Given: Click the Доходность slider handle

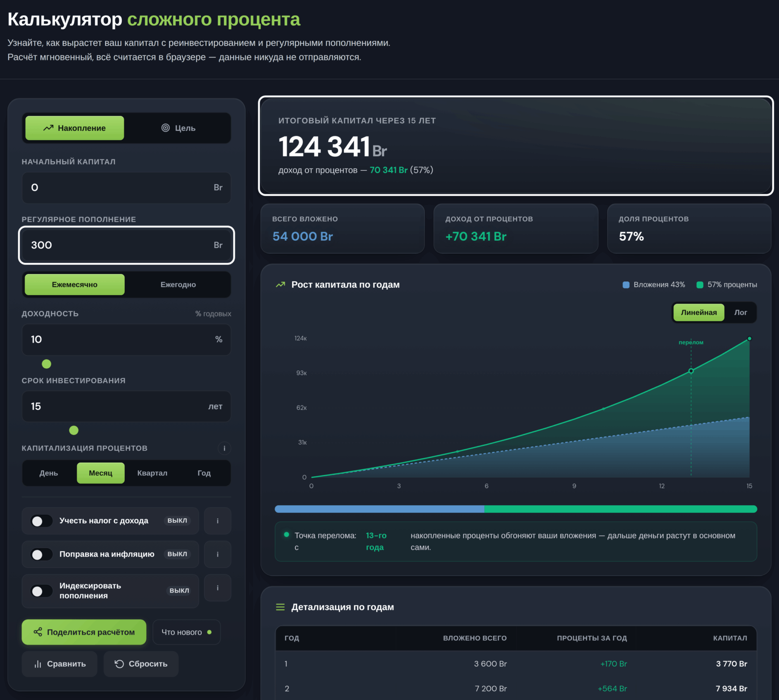Looking at the screenshot, I should (x=46, y=364).
